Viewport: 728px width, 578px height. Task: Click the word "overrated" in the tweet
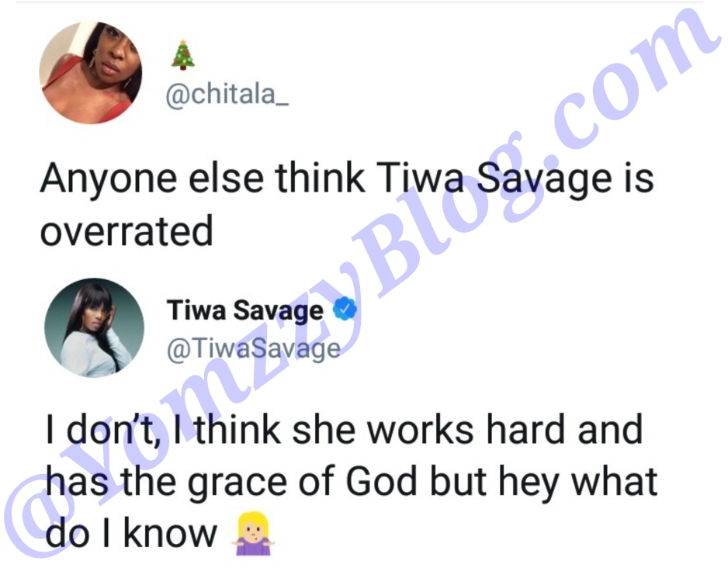127,230
